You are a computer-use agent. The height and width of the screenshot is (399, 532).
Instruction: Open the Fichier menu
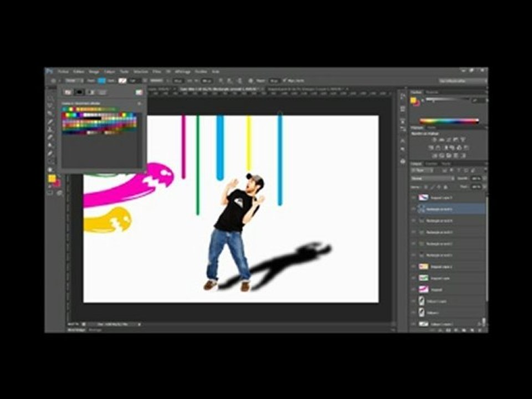point(63,71)
